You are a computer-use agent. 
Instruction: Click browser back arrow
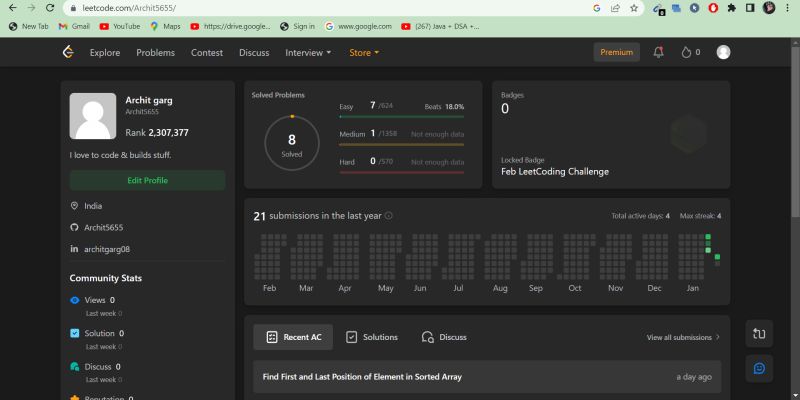pos(13,8)
